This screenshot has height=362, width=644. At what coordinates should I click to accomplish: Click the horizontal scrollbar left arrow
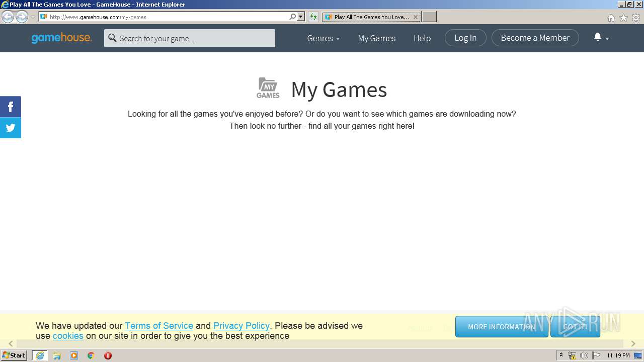tap(11, 343)
